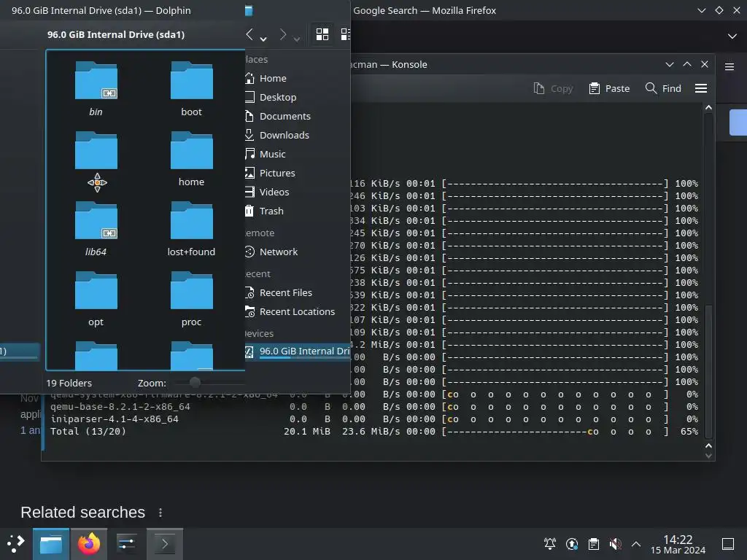This screenshot has width=747, height=560.
Task: Open the Firefox hamburger application menu
Action: [729, 66]
